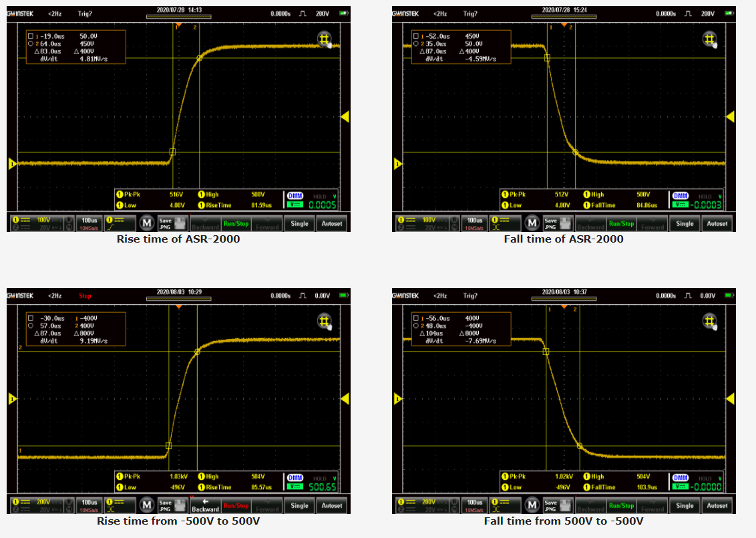Toggle Run/Stop in ASR-2000 rise time scope

[x=236, y=224]
